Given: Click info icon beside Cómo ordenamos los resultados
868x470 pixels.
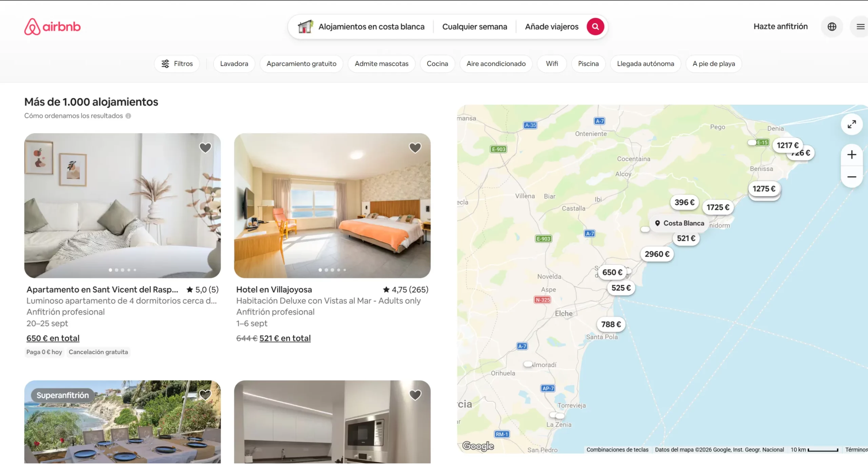Looking at the screenshot, I should pos(128,116).
